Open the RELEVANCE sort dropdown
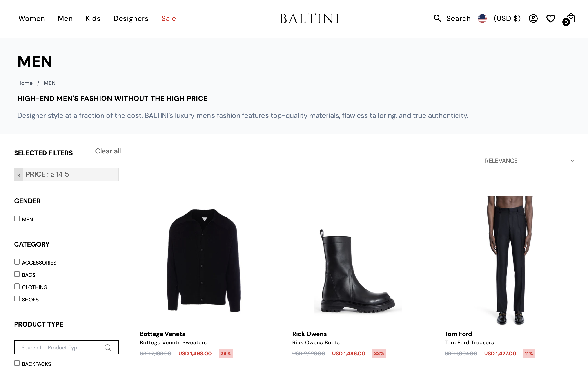The image size is (588, 369). click(x=501, y=161)
